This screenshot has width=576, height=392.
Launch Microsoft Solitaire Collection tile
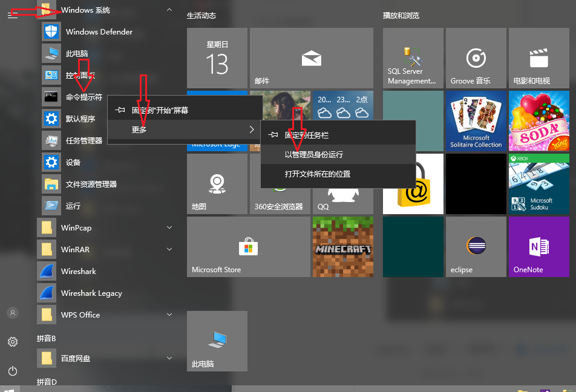click(x=476, y=121)
